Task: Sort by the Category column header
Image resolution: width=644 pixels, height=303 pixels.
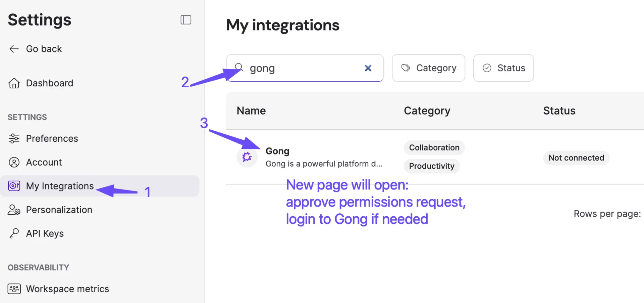Action: 427,111
